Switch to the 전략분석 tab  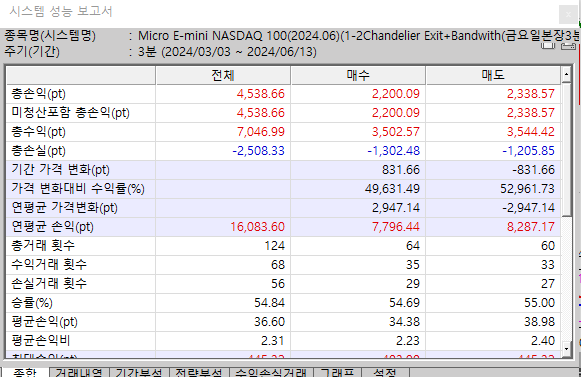click(199, 372)
